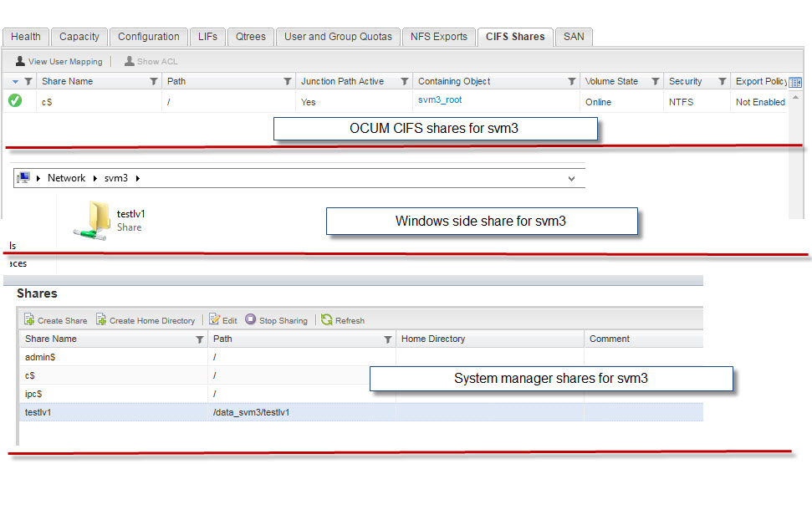Screen dimensions: 812x515
Task: Open the SAN tab
Action: point(574,37)
